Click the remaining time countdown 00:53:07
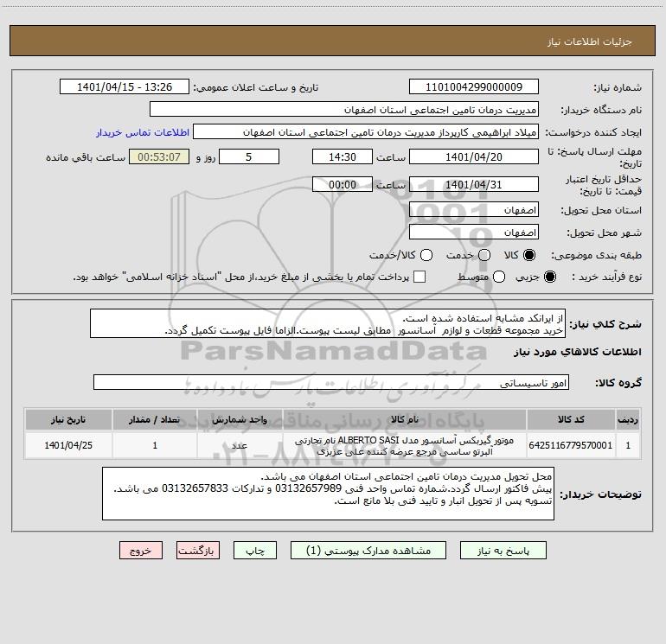Screen dimensions: 666x644 click(159, 156)
